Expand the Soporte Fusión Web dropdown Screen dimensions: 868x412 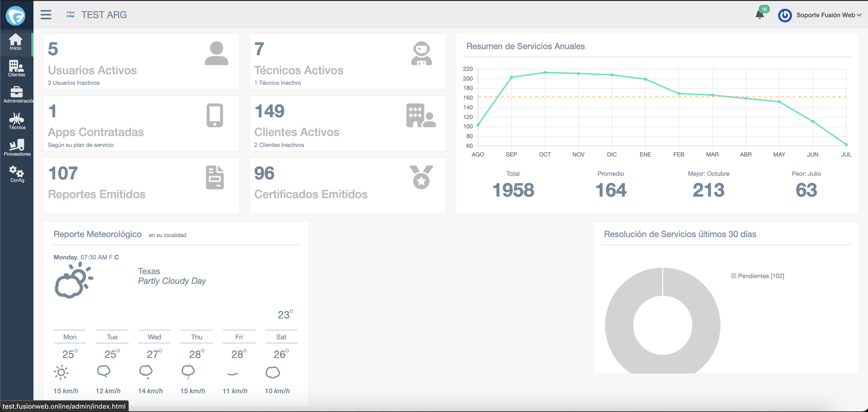829,15
